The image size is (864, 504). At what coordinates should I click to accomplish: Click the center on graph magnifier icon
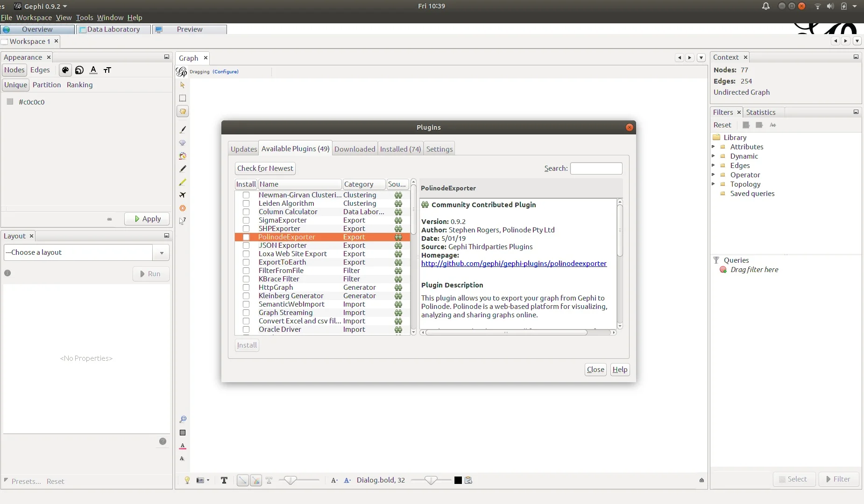click(183, 419)
